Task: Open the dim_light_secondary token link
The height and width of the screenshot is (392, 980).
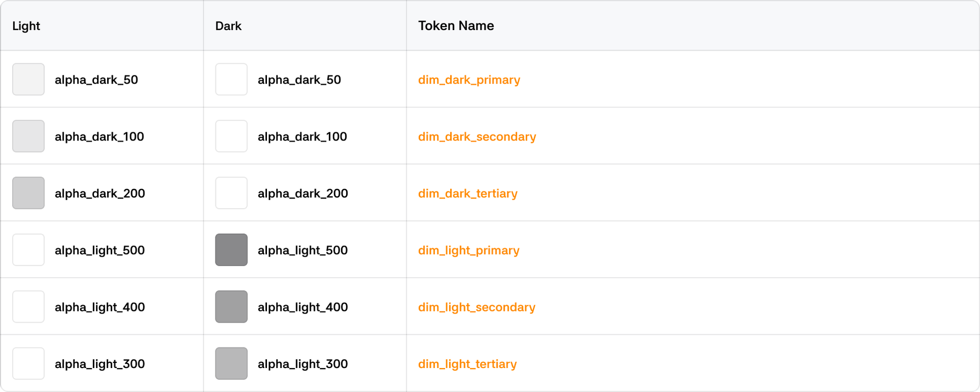Action: coord(476,307)
